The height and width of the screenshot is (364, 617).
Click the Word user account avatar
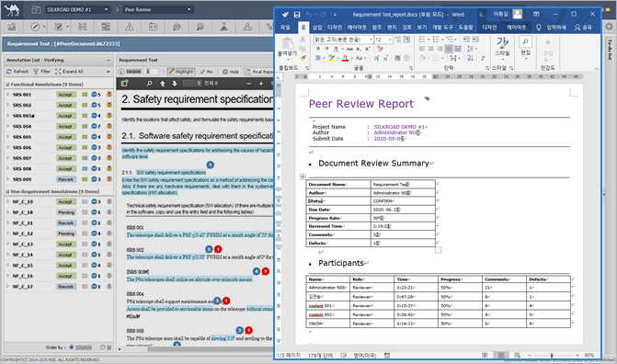[518, 14]
